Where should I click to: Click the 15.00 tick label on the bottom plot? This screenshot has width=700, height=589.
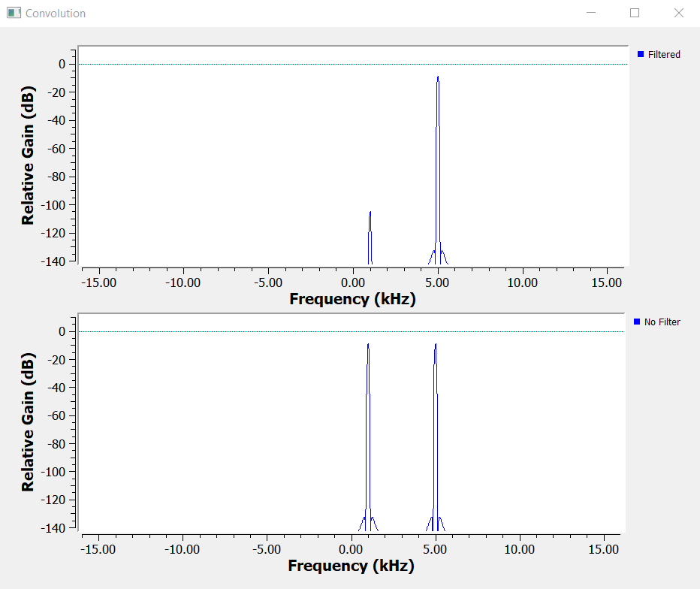(605, 549)
